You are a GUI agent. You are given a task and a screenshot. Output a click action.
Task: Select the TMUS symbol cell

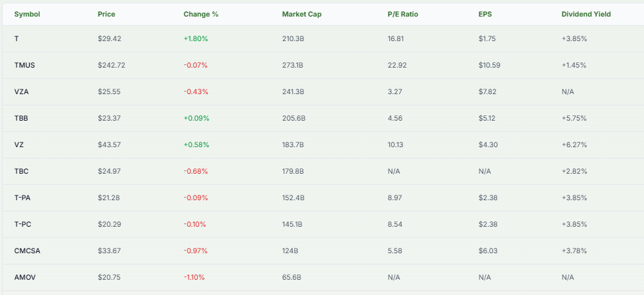[x=25, y=65]
